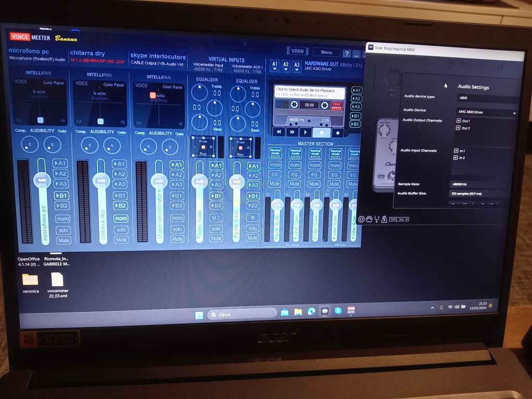Click the Windows taskbar search box Cerca
The image size is (532, 399).
coord(242,314)
